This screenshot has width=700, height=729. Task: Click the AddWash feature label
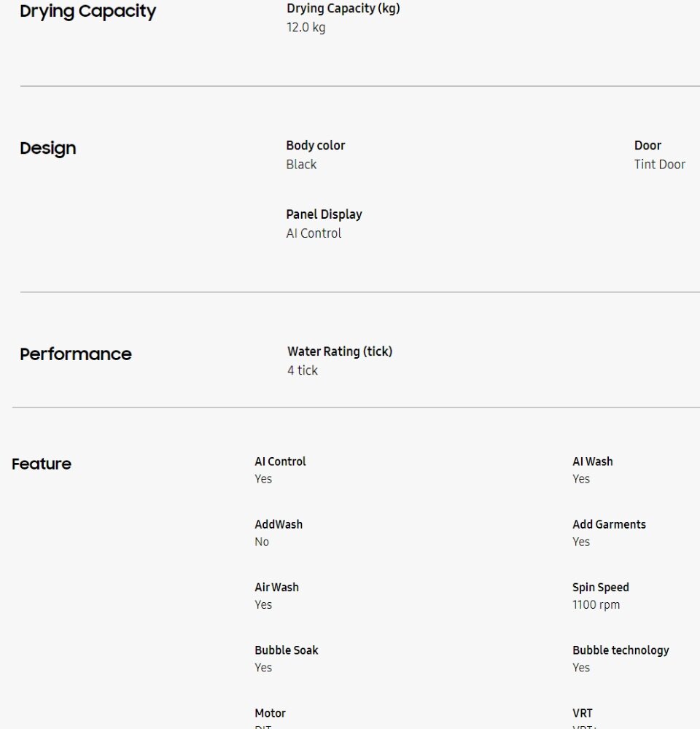pos(279,524)
